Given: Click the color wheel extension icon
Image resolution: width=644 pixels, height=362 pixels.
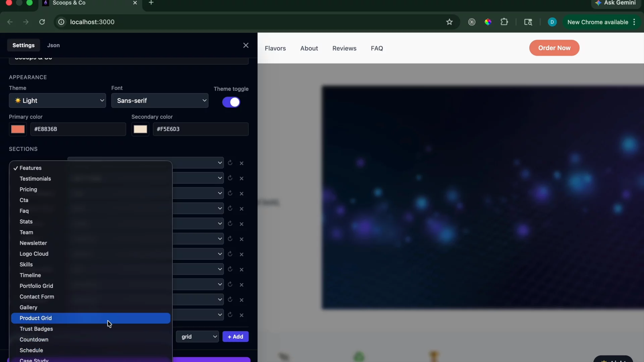Looking at the screenshot, I should (488, 22).
